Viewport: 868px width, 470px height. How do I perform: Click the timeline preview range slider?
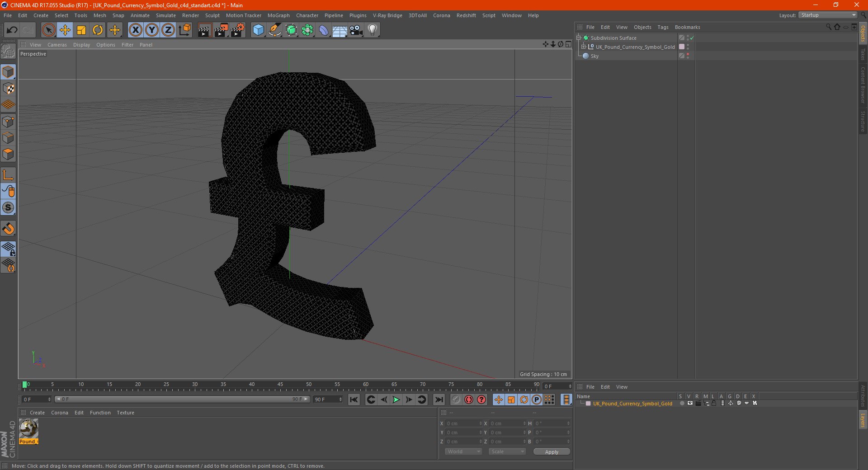[x=182, y=399]
